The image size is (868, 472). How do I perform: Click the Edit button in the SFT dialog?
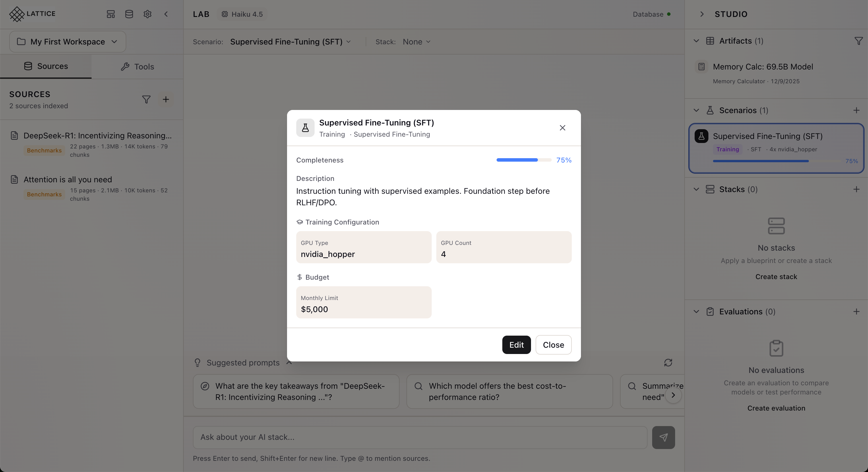(x=516, y=345)
